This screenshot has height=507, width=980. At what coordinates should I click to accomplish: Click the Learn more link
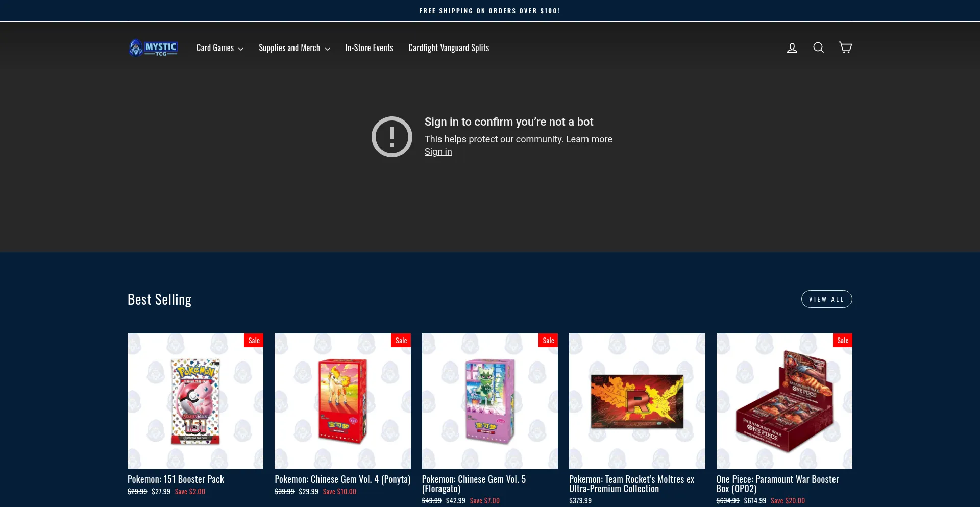coord(589,139)
